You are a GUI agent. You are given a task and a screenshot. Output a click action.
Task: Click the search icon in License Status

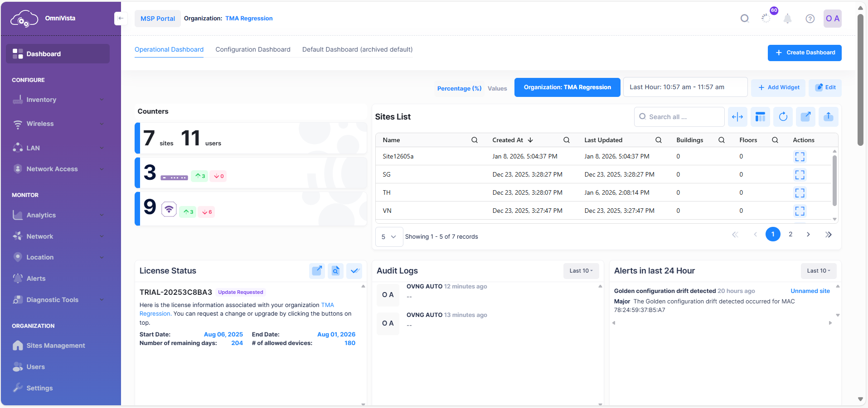(335, 271)
